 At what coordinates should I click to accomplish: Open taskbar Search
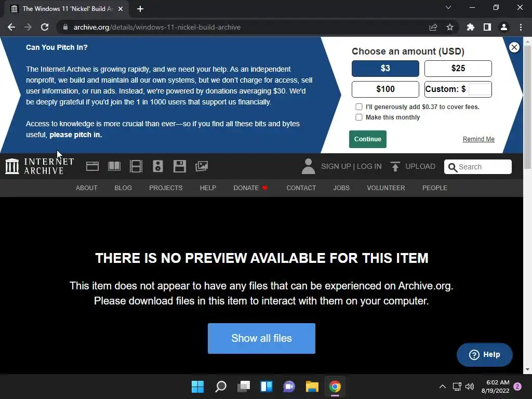tap(220, 387)
